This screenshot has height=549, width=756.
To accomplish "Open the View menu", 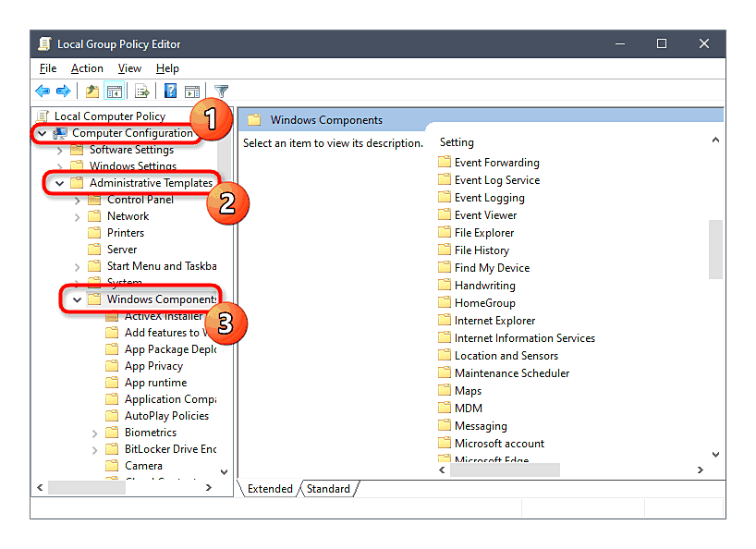I will (129, 68).
